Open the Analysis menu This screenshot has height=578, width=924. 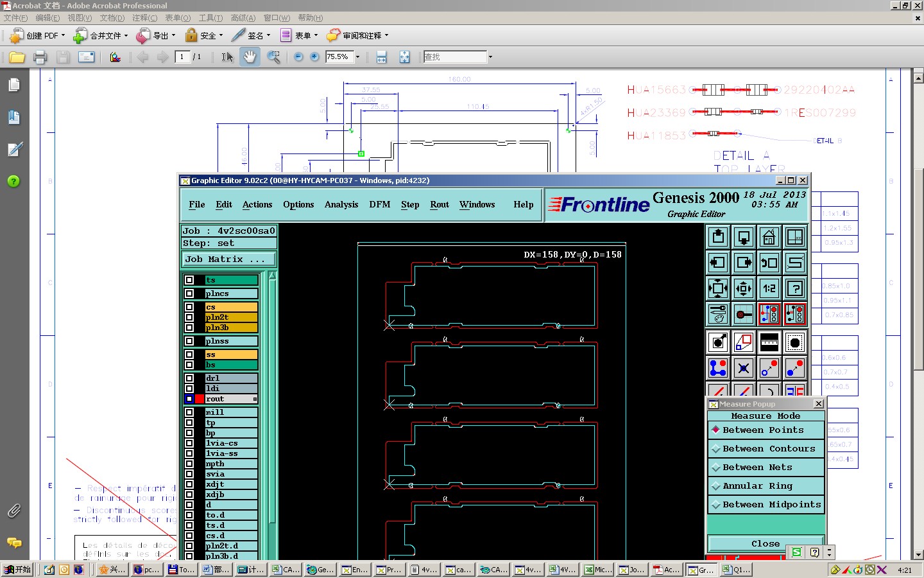click(x=341, y=204)
